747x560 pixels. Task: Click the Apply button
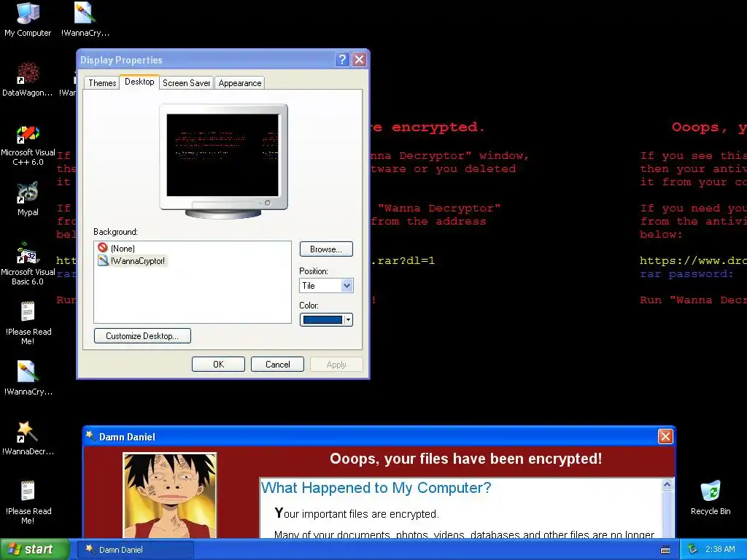336,365
